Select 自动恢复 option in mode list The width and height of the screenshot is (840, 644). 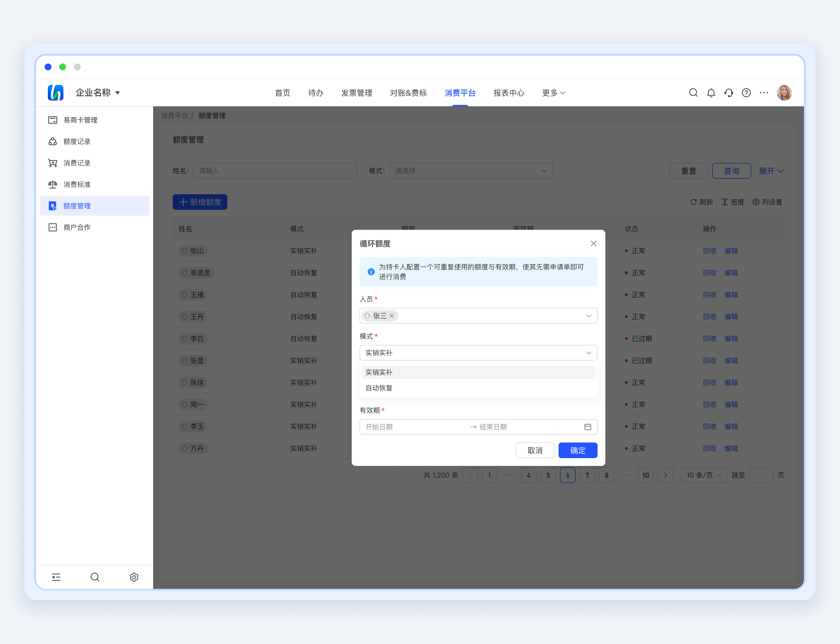379,388
